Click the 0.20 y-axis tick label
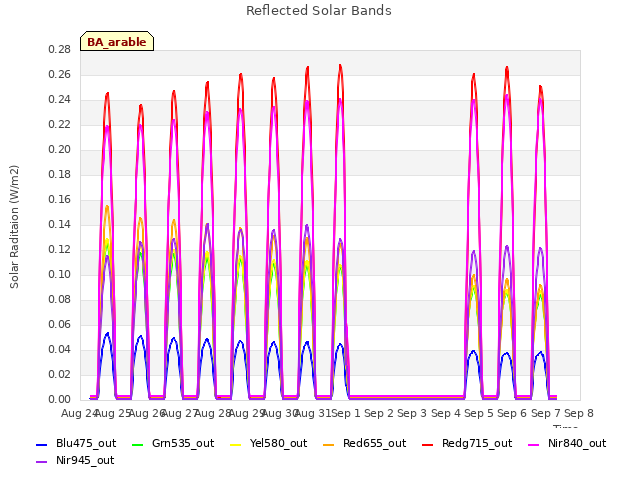Image resolution: width=640 pixels, height=480 pixels. 60,149
